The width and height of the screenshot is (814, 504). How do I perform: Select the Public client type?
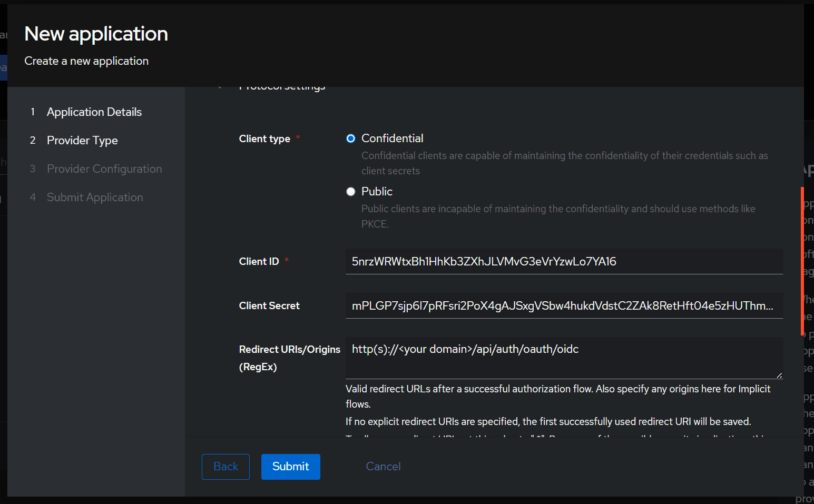[x=350, y=191]
